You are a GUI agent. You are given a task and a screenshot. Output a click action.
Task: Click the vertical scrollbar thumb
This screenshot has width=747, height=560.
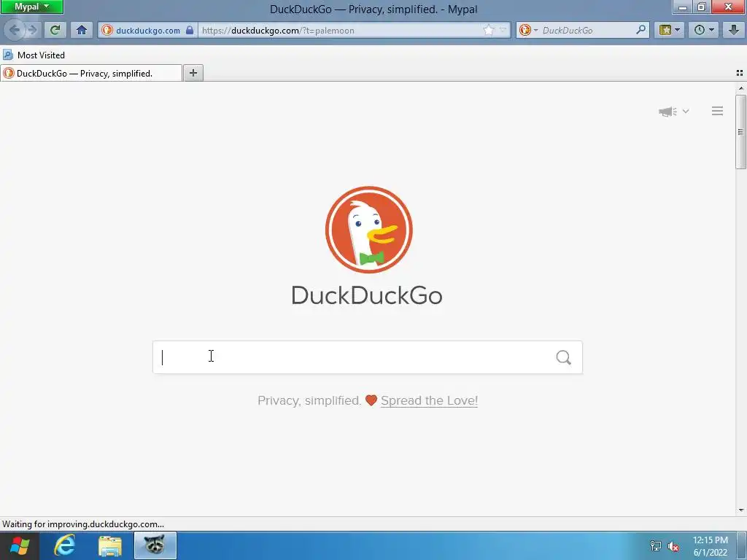click(x=740, y=132)
